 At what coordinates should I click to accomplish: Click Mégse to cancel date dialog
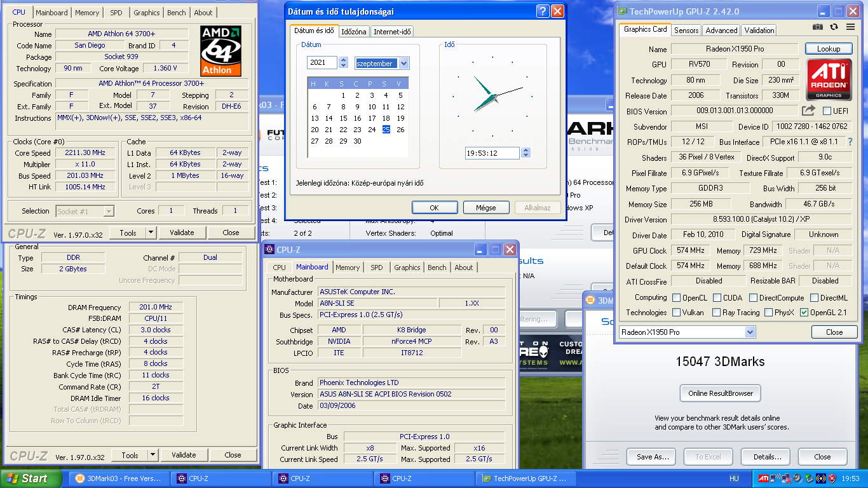coord(487,207)
